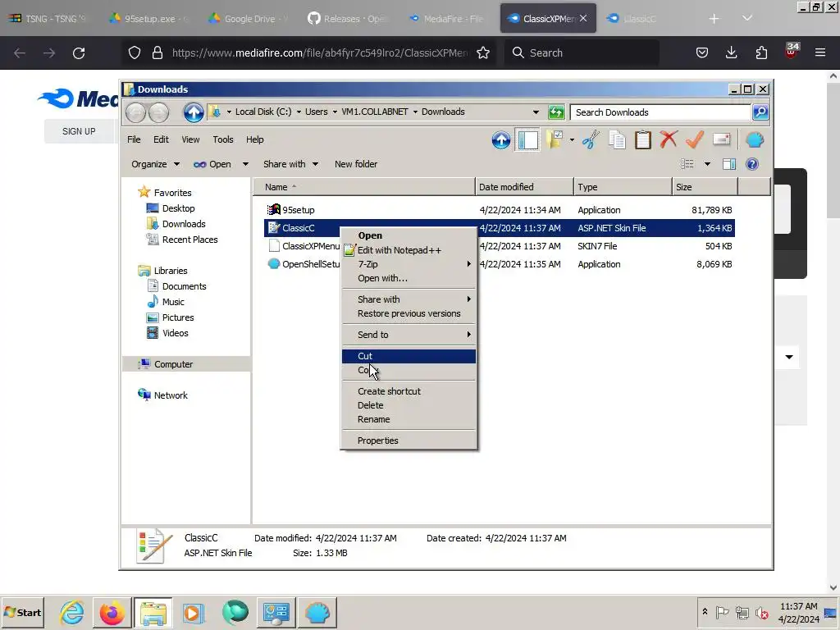Click the Copy pages toolbar icon
The width and height of the screenshot is (840, 630).
(x=617, y=140)
